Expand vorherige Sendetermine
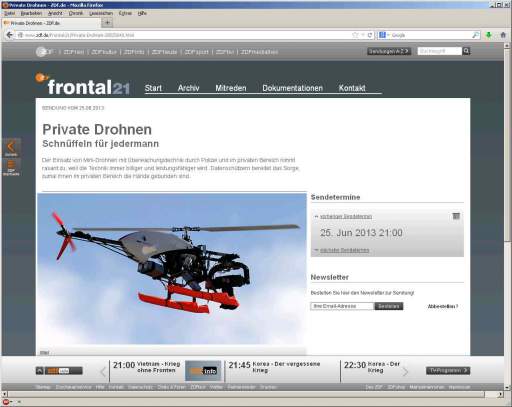The height and width of the screenshot is (407, 512). click(x=346, y=217)
